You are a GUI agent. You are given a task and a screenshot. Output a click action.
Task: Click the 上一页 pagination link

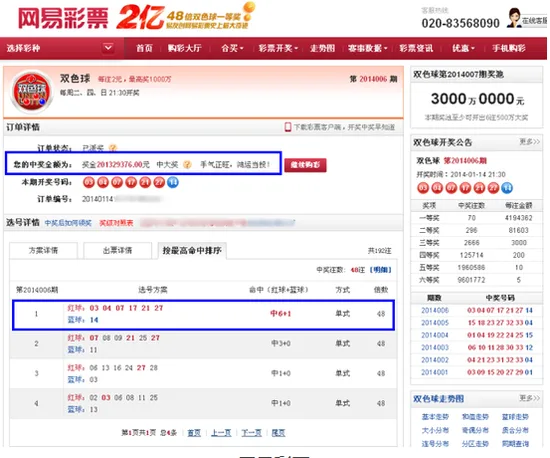pyautogui.click(x=221, y=433)
